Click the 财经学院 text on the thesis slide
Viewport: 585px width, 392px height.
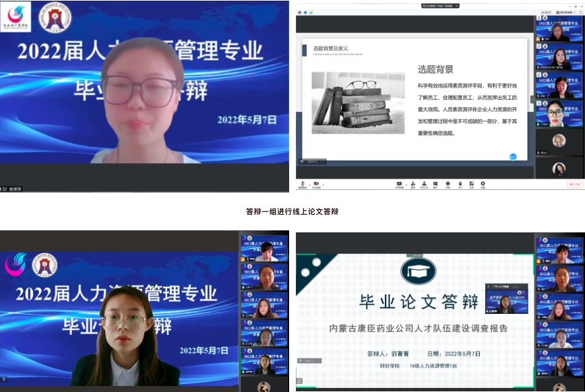[x=390, y=366]
